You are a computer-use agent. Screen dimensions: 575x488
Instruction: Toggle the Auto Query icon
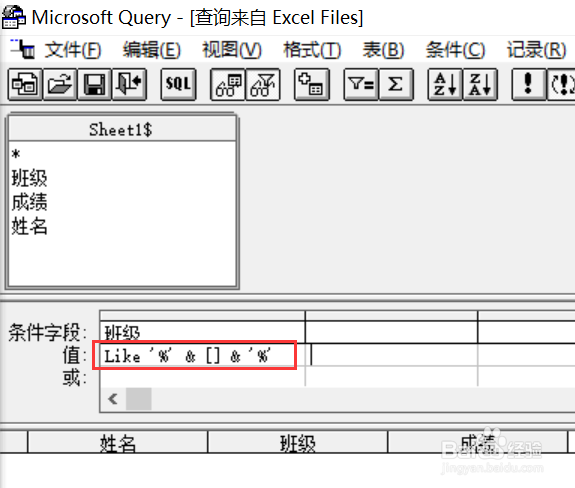click(x=561, y=84)
